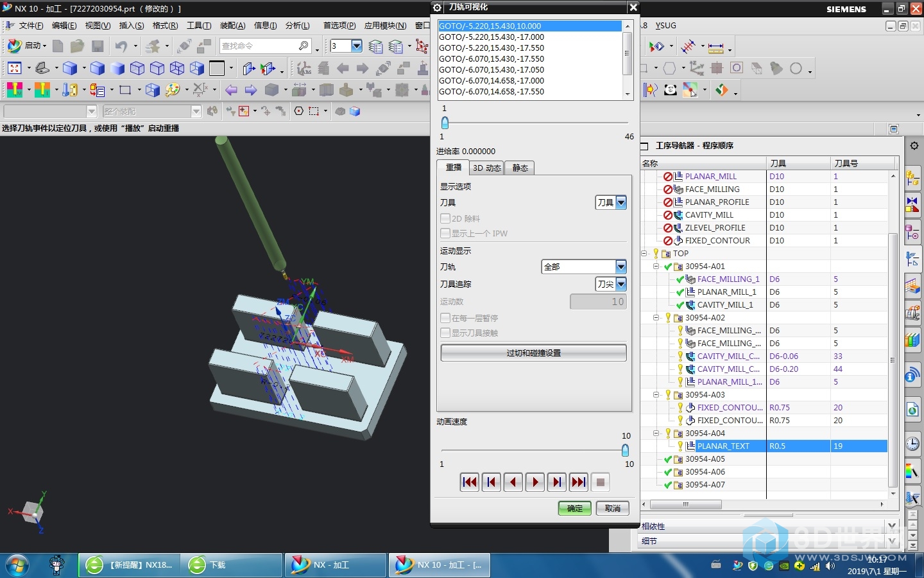Click the purple back arrow icon
This screenshot has width=924, height=578.
231,90
